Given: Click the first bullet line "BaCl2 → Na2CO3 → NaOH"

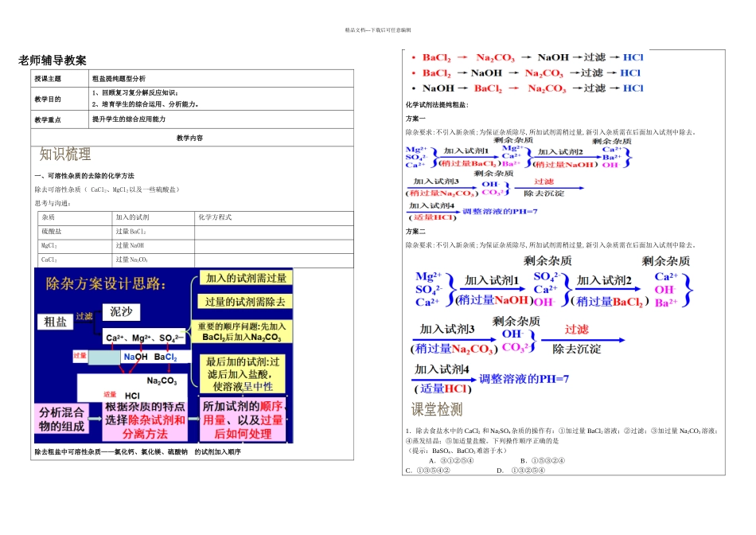Looking at the screenshot, I should click(x=528, y=57).
